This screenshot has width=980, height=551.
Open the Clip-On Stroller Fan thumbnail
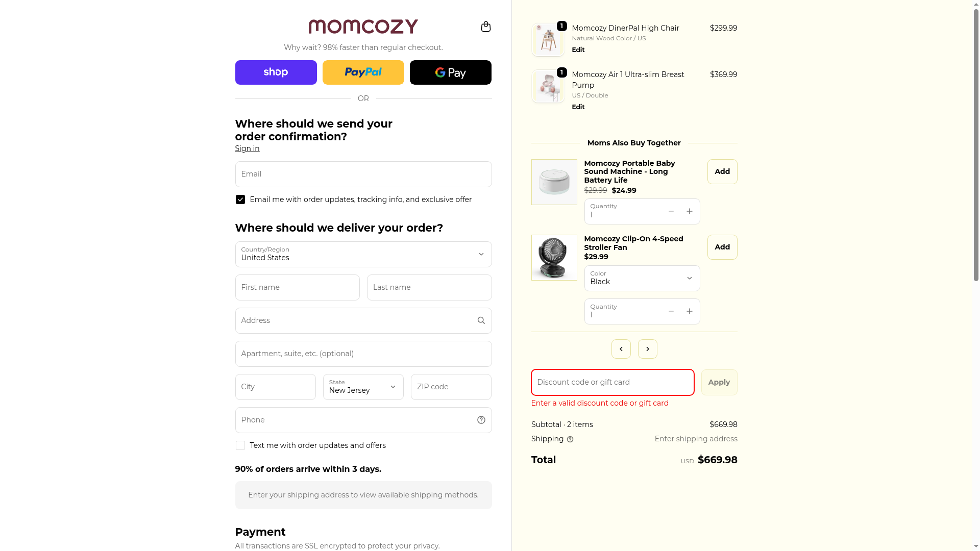coord(554,257)
